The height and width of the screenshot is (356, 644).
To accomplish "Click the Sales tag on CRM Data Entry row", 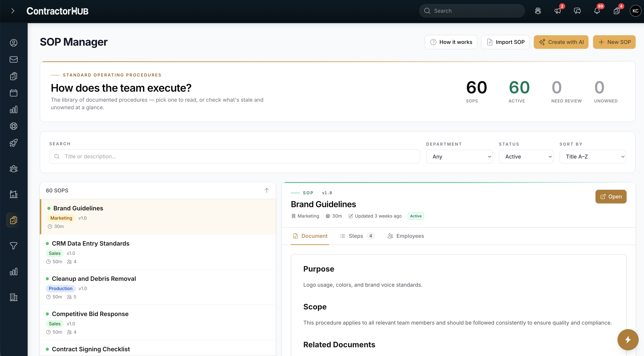I will [55, 253].
